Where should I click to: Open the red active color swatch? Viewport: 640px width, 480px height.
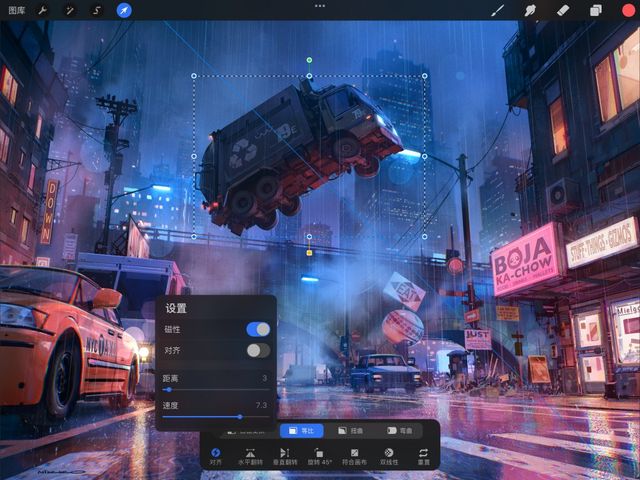click(x=629, y=10)
